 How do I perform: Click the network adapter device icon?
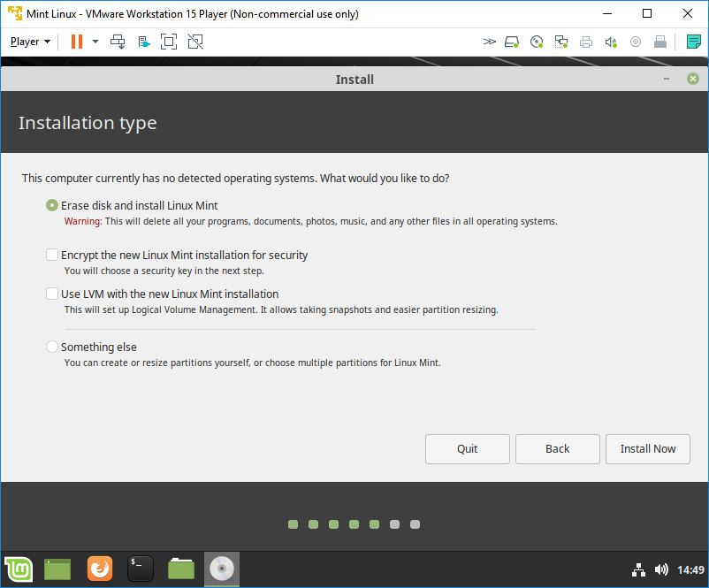coord(561,42)
